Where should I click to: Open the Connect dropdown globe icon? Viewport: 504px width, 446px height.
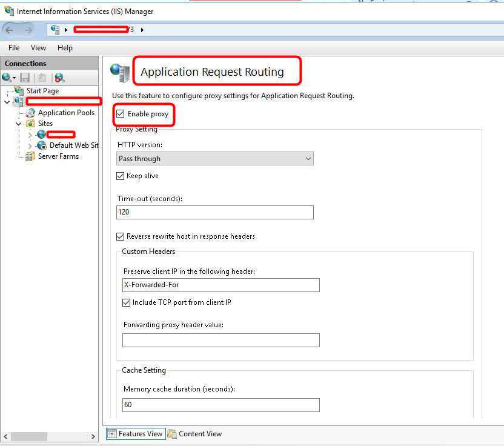[x=8, y=78]
